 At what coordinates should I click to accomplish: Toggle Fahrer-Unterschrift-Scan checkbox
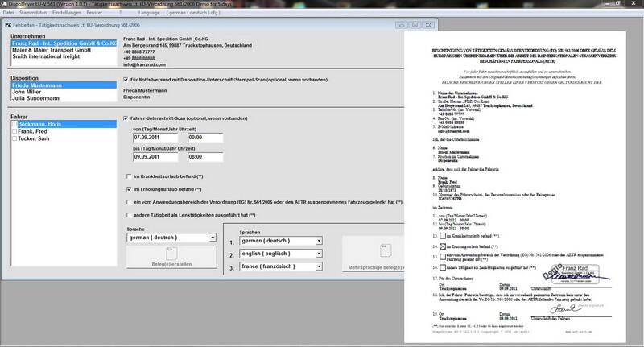click(126, 118)
